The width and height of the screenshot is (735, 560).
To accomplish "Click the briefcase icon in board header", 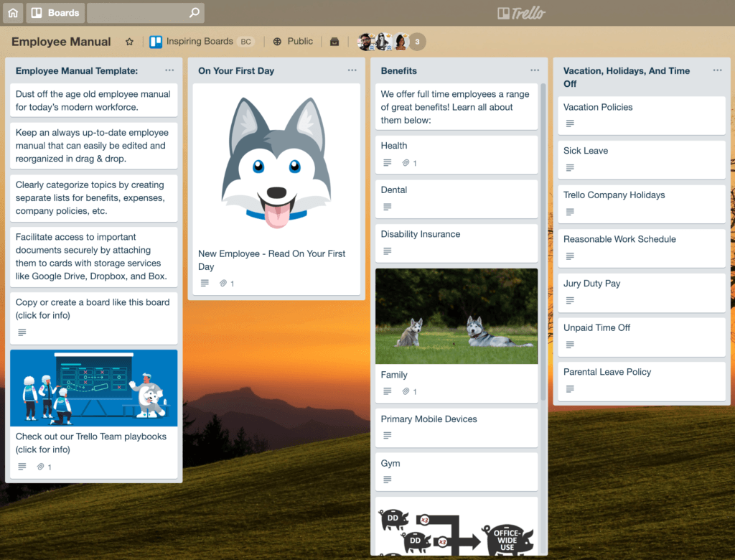I will (334, 42).
